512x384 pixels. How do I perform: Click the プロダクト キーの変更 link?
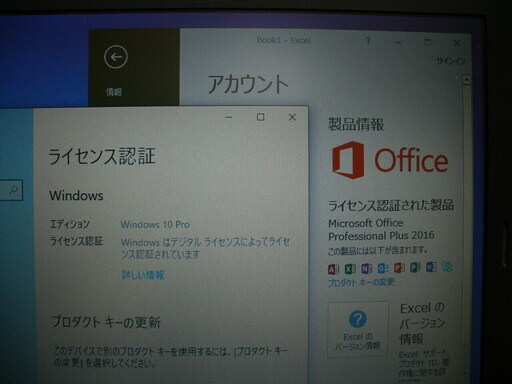click(362, 283)
